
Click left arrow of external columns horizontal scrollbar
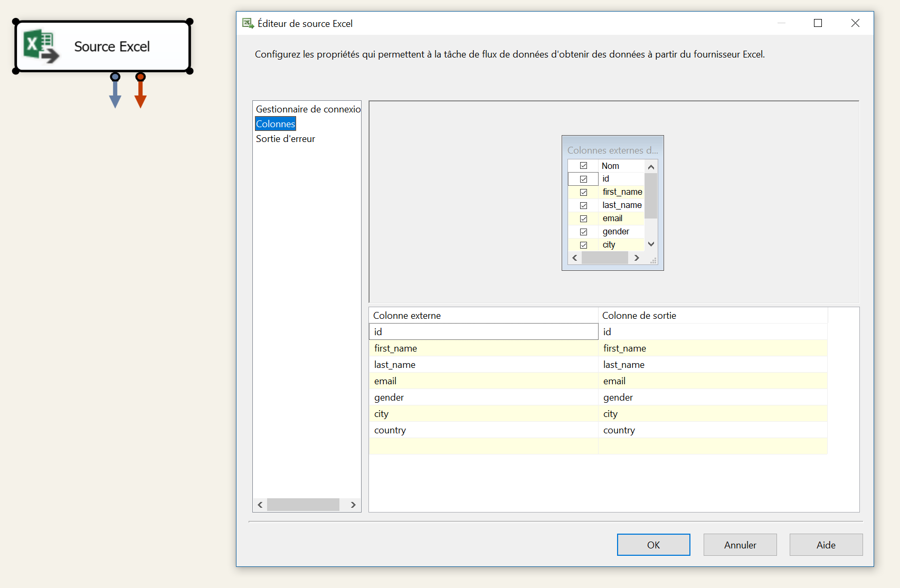(x=575, y=258)
